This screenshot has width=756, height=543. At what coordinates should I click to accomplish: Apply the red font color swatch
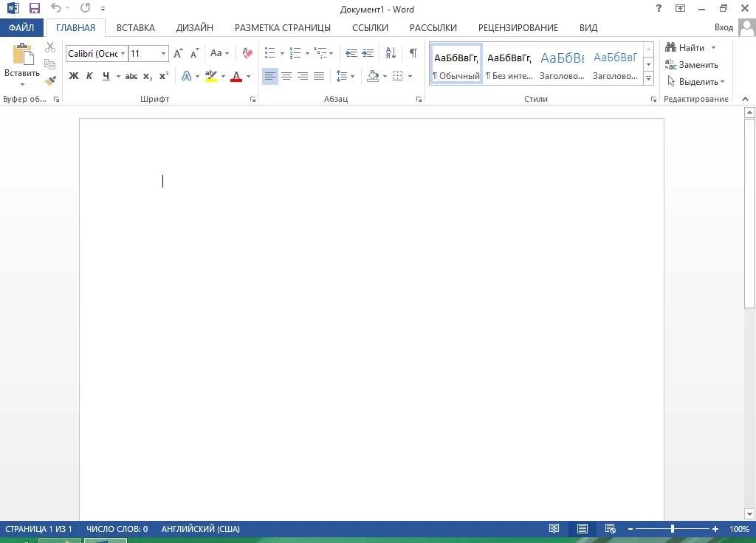[236, 76]
